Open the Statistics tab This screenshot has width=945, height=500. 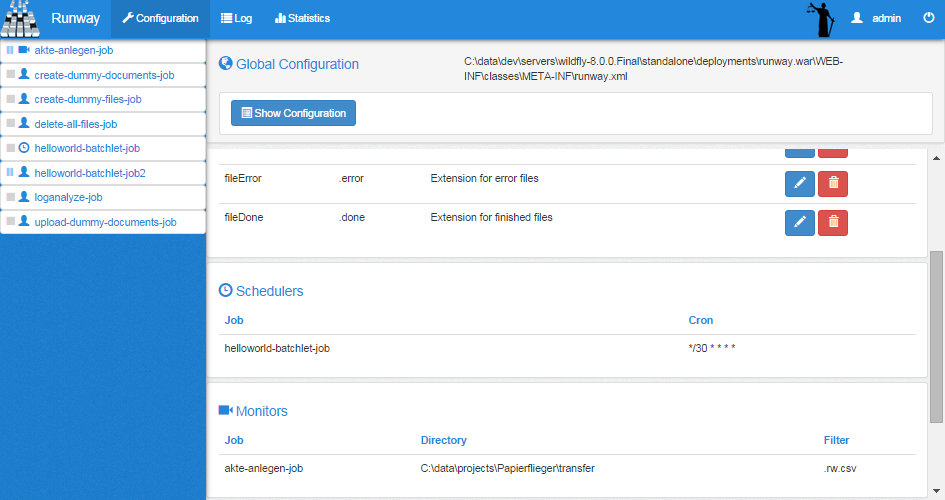click(303, 19)
